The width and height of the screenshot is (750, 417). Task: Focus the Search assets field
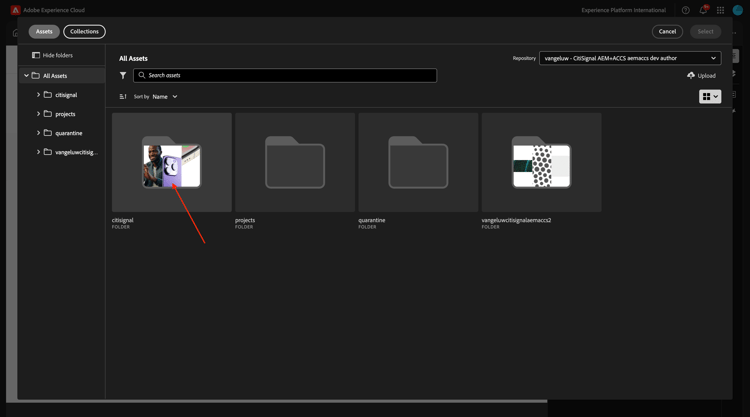285,76
